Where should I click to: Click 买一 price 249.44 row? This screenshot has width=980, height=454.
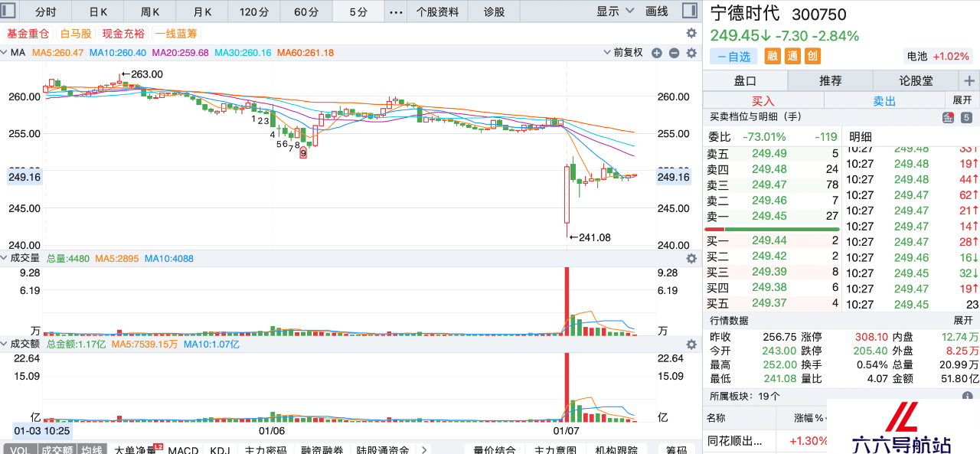[x=772, y=240]
